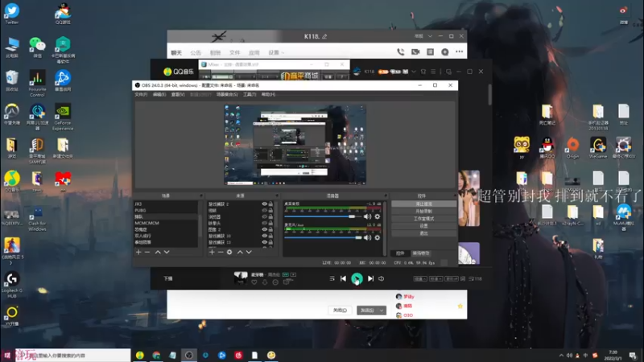Click the Windows search box on taskbar
This screenshot has height=362, width=644.
point(72,356)
